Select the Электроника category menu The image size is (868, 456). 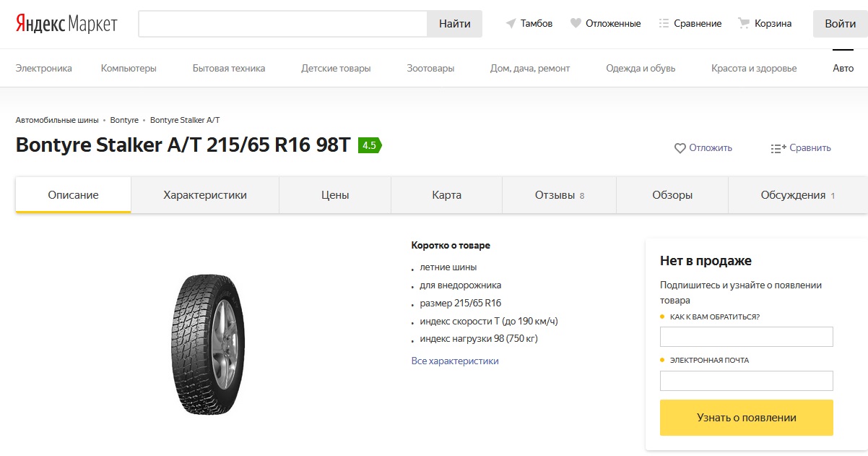[44, 69]
